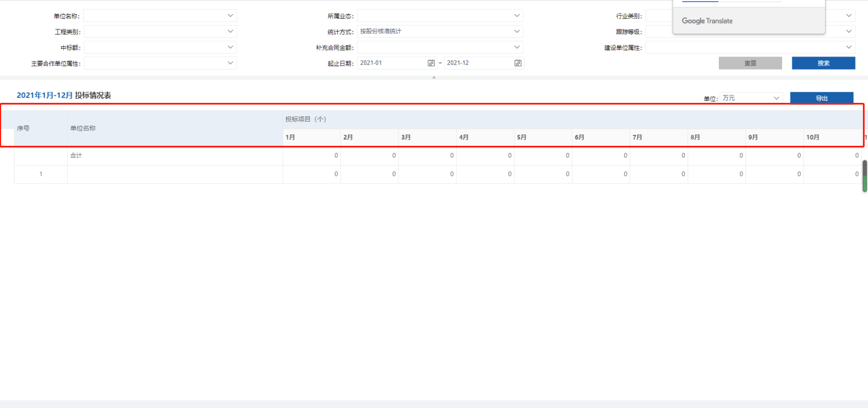Screen dimensions: 868x408
Task: Open the 单位名称 filter dropdown
Action: tap(160, 16)
